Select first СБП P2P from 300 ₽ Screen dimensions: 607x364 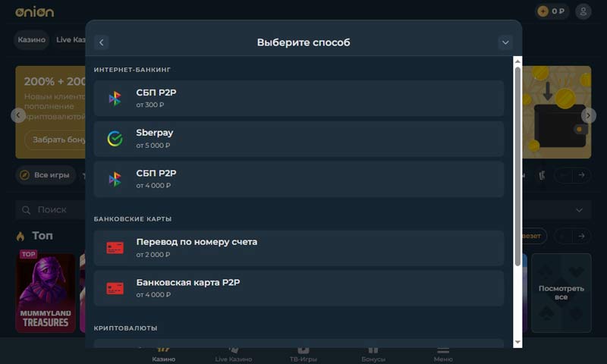coord(299,98)
